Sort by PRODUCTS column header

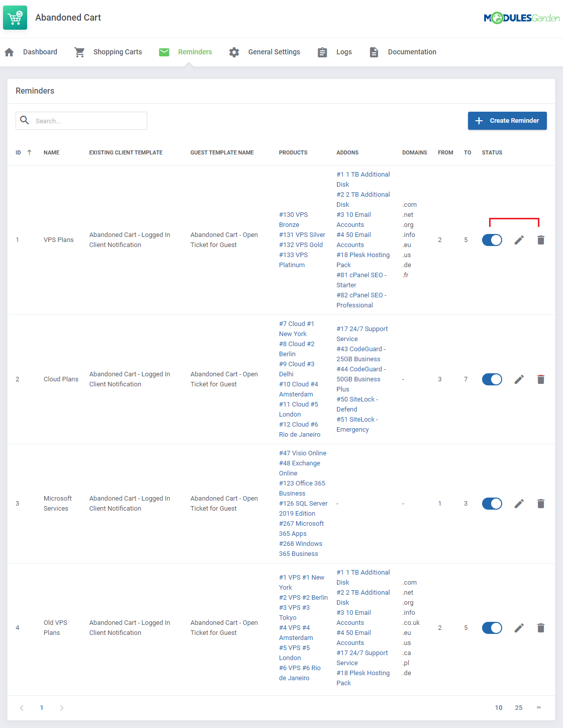[293, 152]
